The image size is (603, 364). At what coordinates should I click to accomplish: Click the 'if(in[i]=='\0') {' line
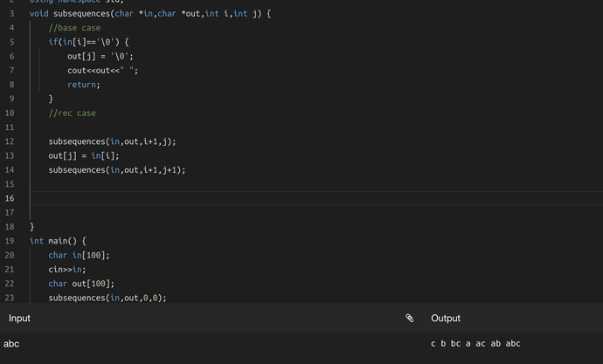[88, 42]
